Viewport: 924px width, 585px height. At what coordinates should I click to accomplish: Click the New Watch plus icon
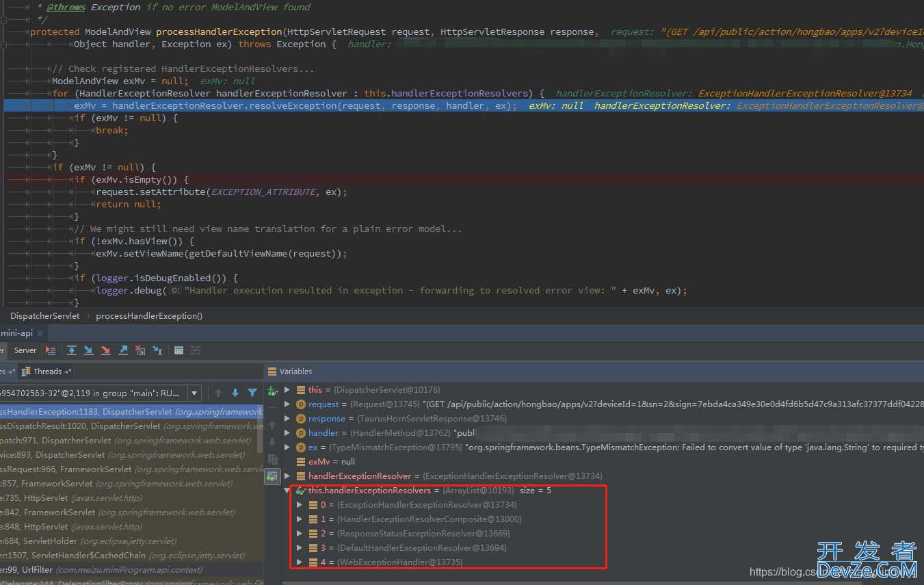[x=272, y=391]
